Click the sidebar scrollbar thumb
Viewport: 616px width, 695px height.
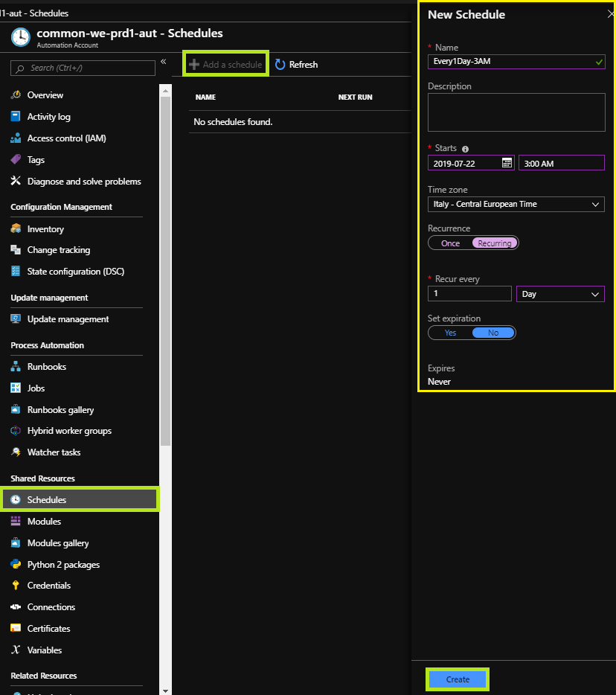click(x=165, y=271)
